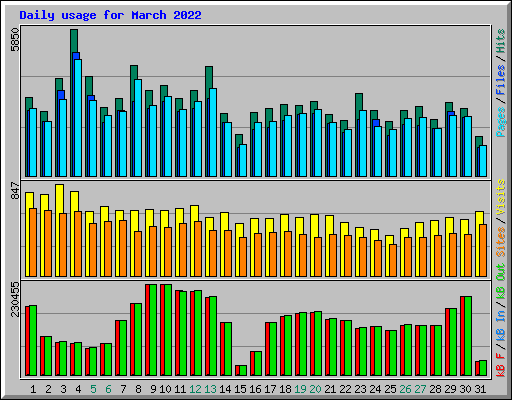Click the tallest dark green hits bar, day 4

(74, 41)
